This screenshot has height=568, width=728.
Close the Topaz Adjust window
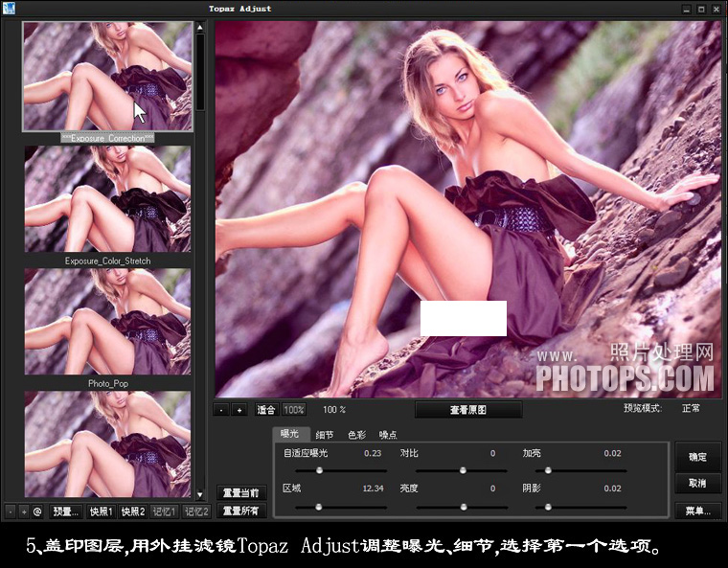[x=717, y=9]
